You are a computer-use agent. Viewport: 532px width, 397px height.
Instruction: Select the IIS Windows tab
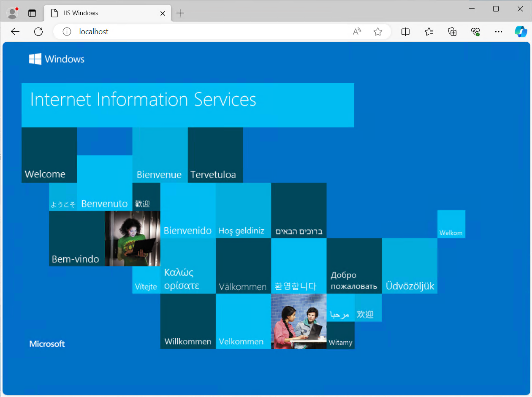(101, 13)
